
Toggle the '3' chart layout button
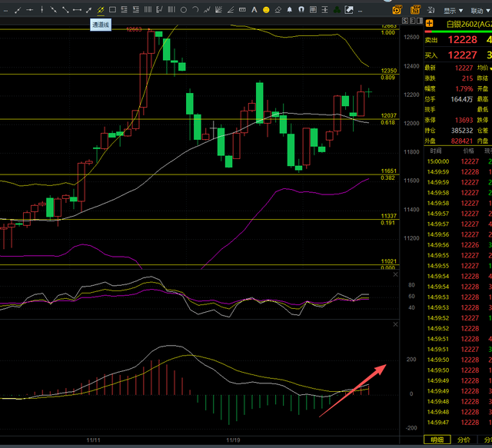pyautogui.click(x=412, y=21)
